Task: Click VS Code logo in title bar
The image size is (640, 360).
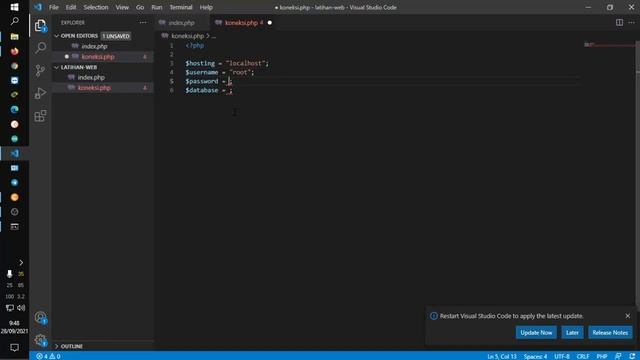Action: tap(38, 7)
